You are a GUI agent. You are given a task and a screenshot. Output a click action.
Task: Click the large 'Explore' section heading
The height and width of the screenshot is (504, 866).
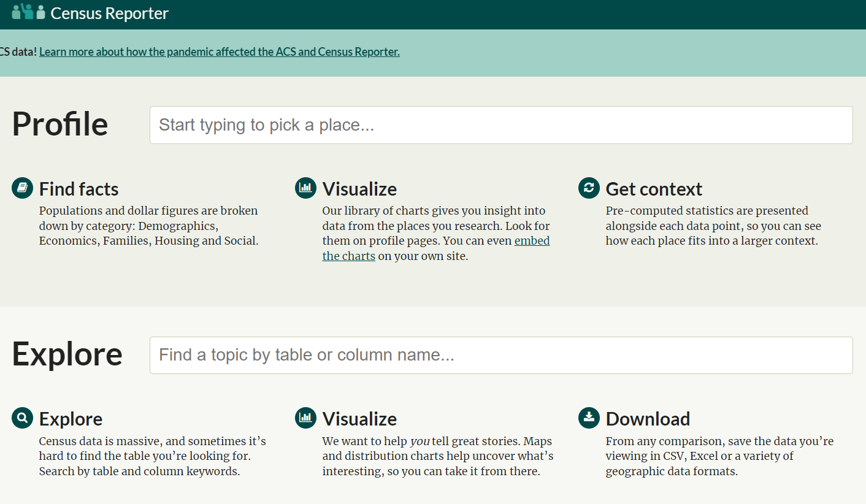67,354
